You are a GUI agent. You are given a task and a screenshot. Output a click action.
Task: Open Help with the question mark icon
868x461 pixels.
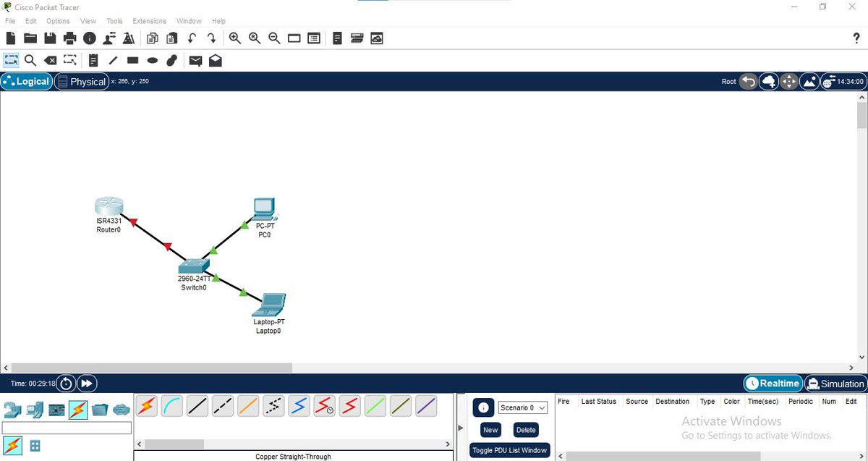857,38
